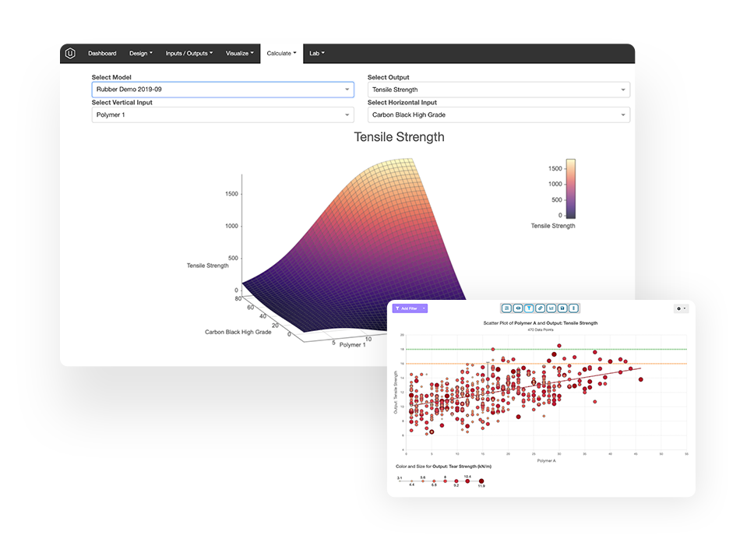The image size is (740, 560).
Task: Expand the Add Filter dropdown arrow
Action: pyautogui.click(x=424, y=308)
